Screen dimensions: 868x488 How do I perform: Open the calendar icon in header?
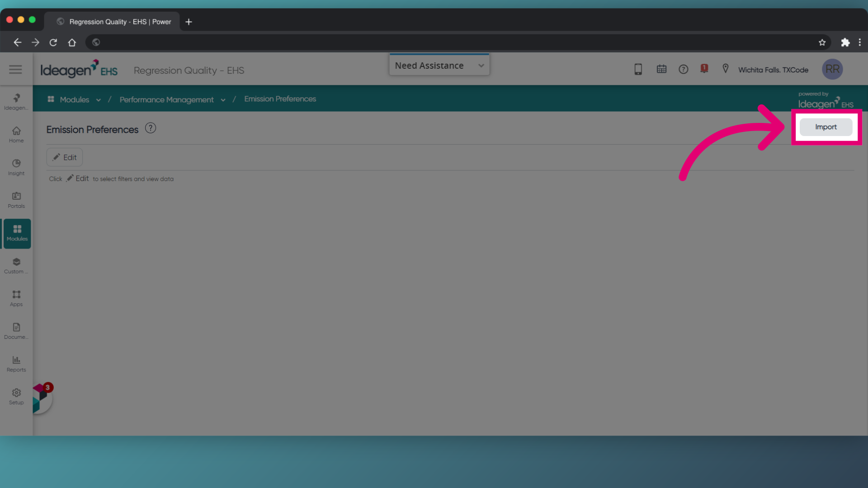click(661, 69)
